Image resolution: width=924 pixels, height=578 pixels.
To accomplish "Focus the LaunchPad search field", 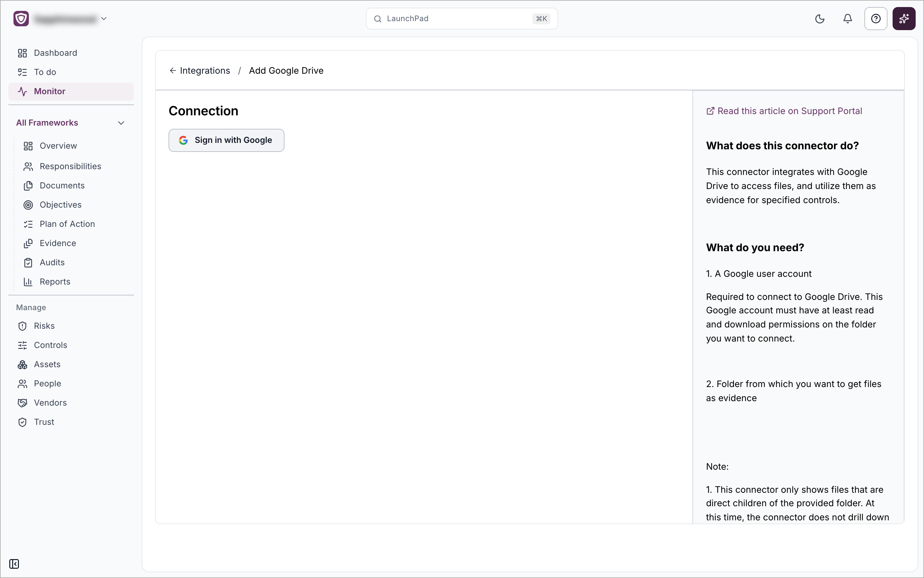I will (x=461, y=19).
